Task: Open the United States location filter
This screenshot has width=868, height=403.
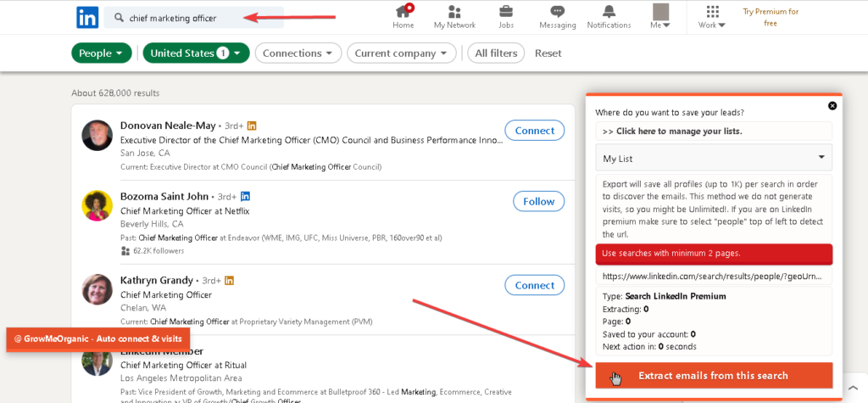Action: point(196,53)
